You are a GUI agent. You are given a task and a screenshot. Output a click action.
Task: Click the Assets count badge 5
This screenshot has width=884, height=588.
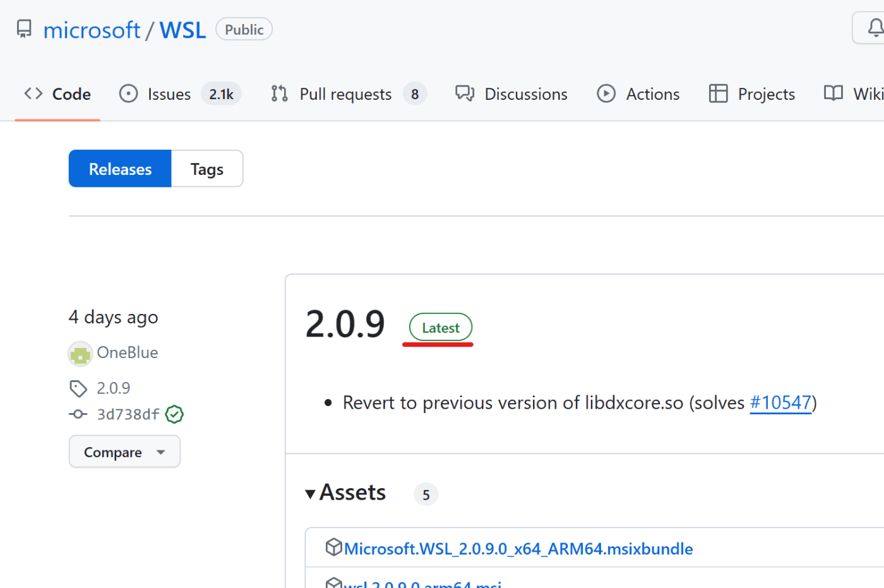pyautogui.click(x=426, y=495)
